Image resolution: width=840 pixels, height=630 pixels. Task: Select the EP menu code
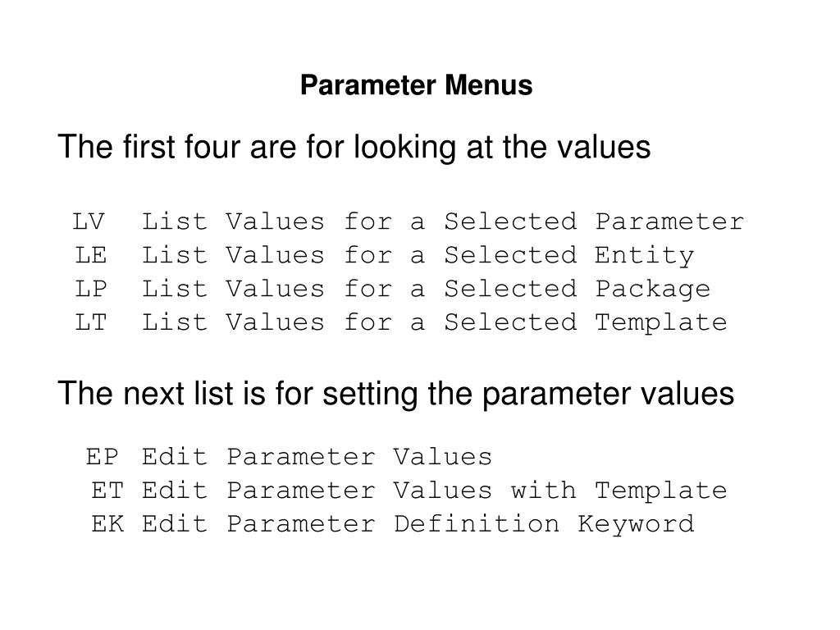click(102, 456)
